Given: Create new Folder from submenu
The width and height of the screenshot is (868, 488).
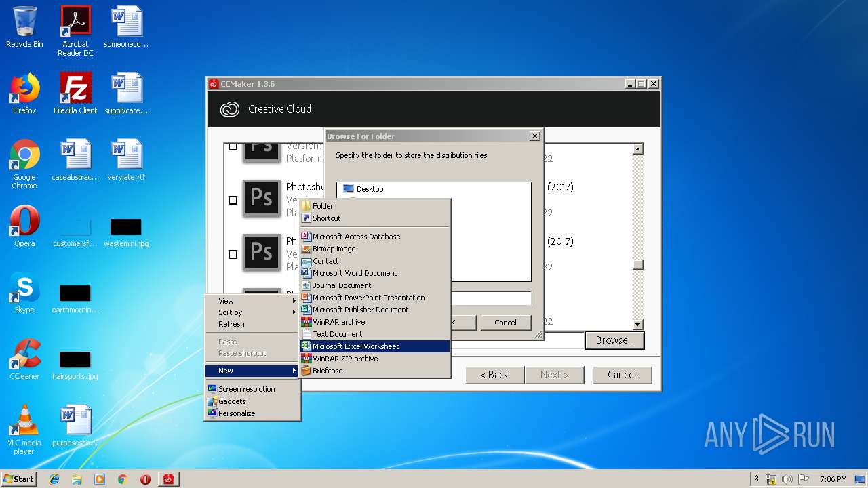Looking at the screenshot, I should (x=375, y=206).
